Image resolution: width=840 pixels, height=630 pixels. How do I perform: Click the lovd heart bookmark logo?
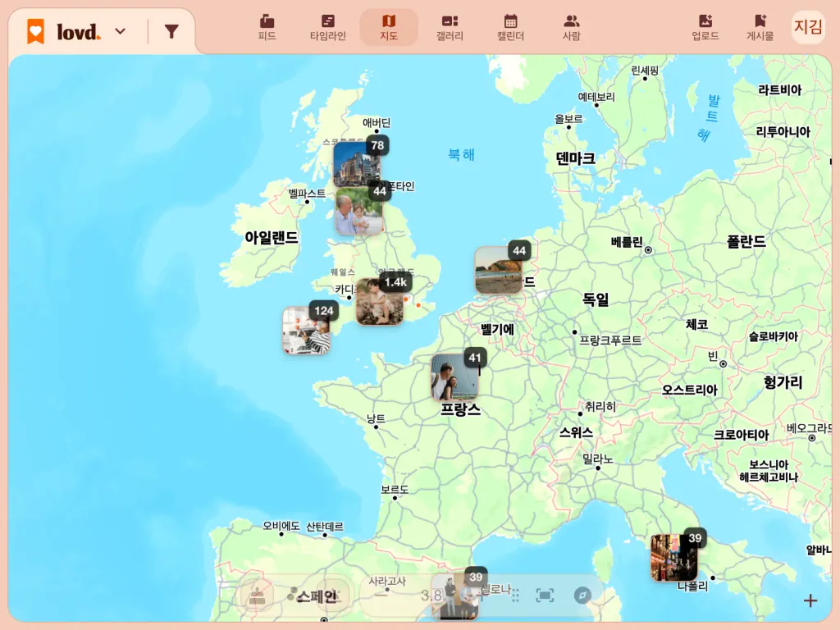click(x=36, y=31)
